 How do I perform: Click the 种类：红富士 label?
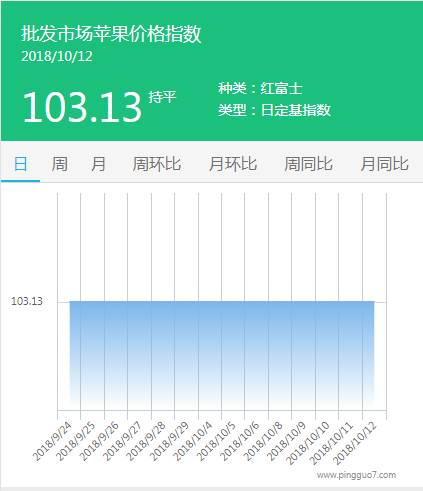pyautogui.click(x=260, y=88)
